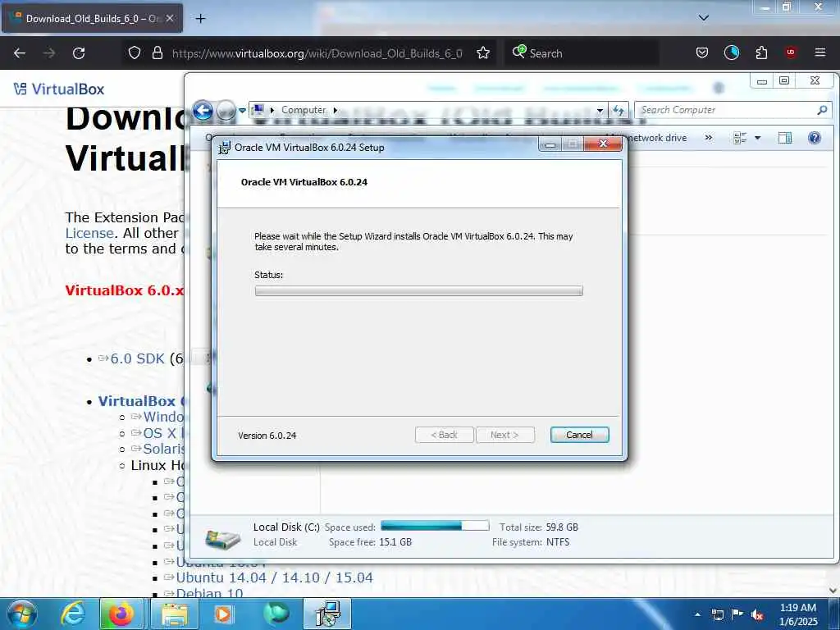Maximize the Explorer Computer window

[x=784, y=80]
